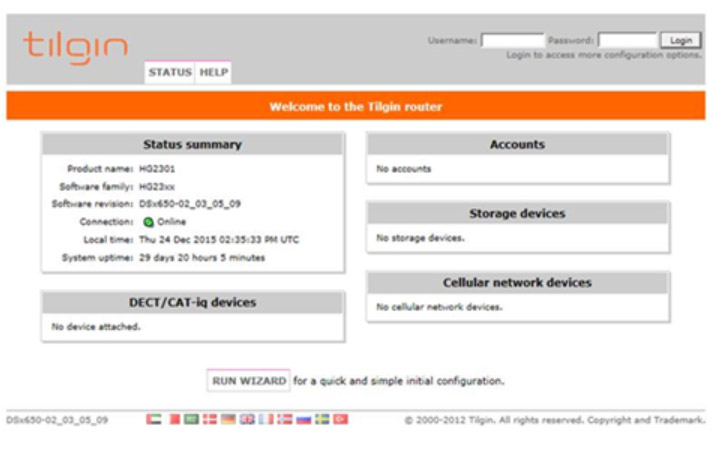
Task: Select the United Arab Emirates flag language
Action: [154, 419]
